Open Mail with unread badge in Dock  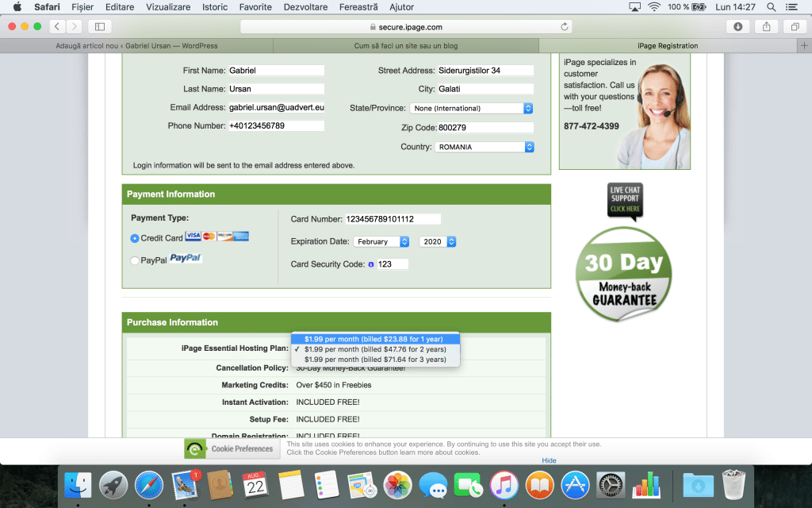(x=185, y=487)
